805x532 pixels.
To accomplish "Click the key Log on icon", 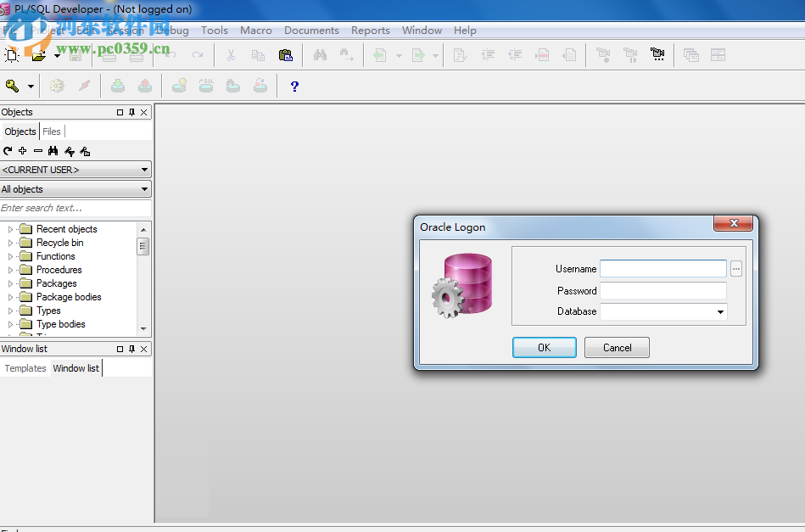I will [12, 86].
